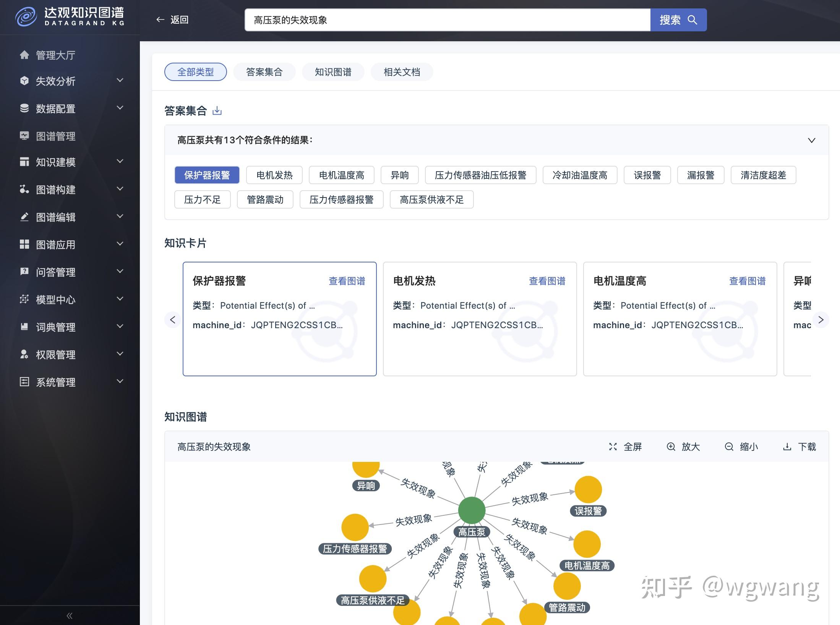
Task: Open 查看图谱 for 电机发热 card
Action: [547, 281]
